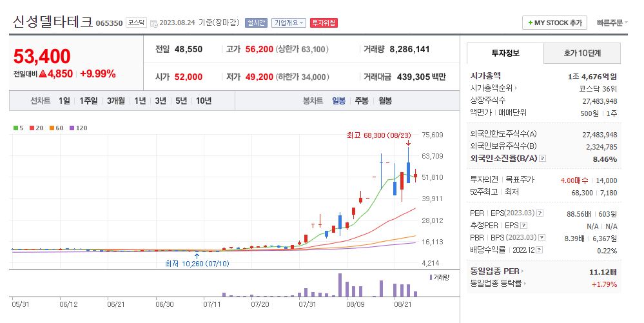Select 1주일 line chart period
Image resolution: width=644 pixels, height=323 pixels.
(88, 101)
